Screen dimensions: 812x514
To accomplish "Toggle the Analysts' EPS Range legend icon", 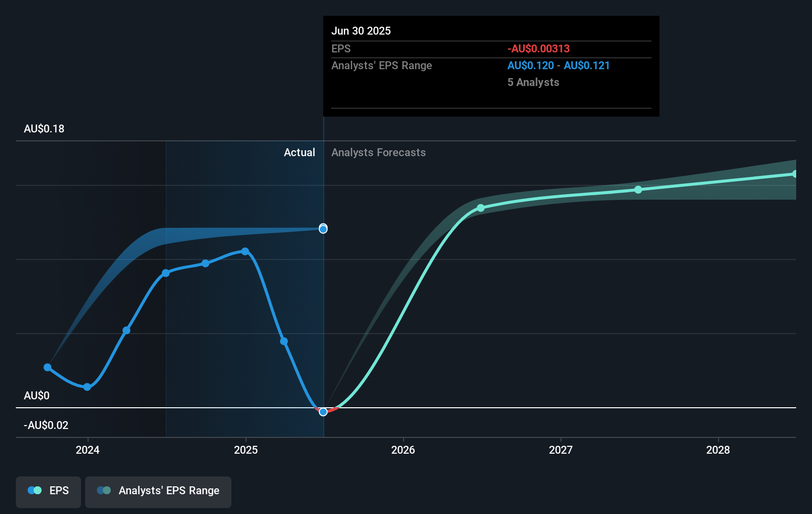I will point(104,490).
